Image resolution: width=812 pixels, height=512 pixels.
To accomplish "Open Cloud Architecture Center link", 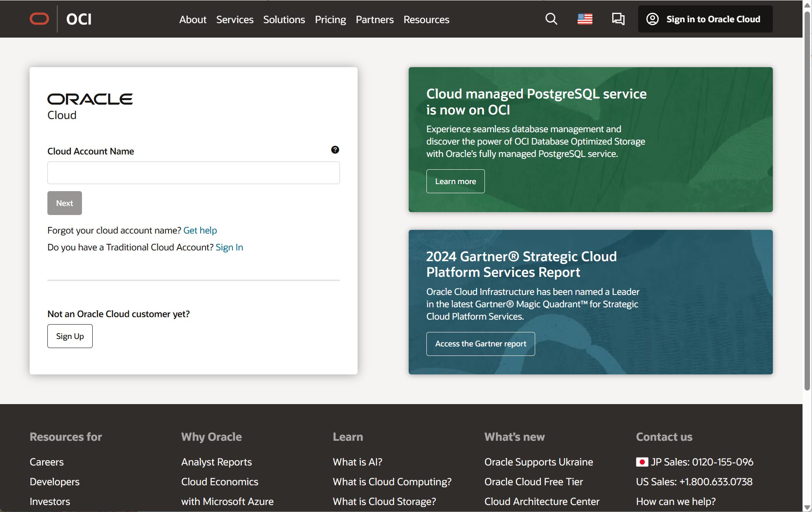I will tap(542, 501).
